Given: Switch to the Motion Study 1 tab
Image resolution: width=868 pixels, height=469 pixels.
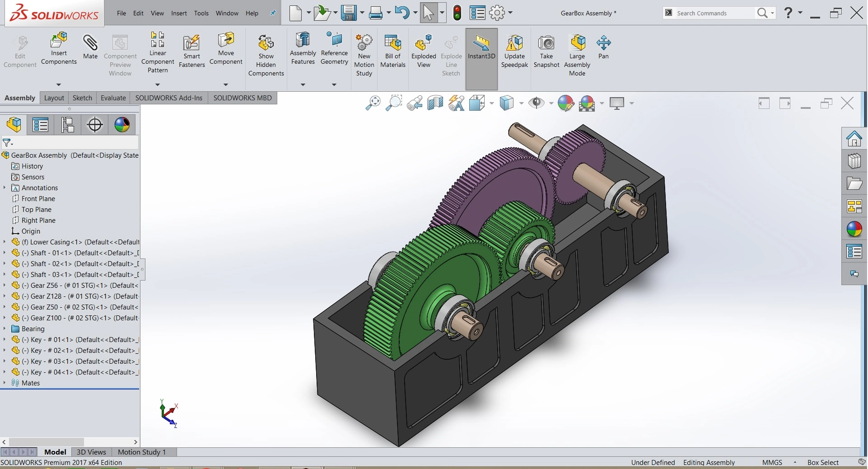Looking at the screenshot, I should point(142,452).
